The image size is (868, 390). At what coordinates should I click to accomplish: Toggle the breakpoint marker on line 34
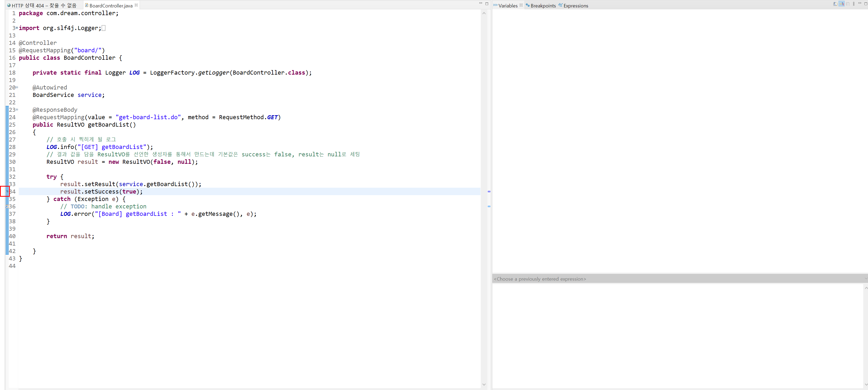click(7, 191)
